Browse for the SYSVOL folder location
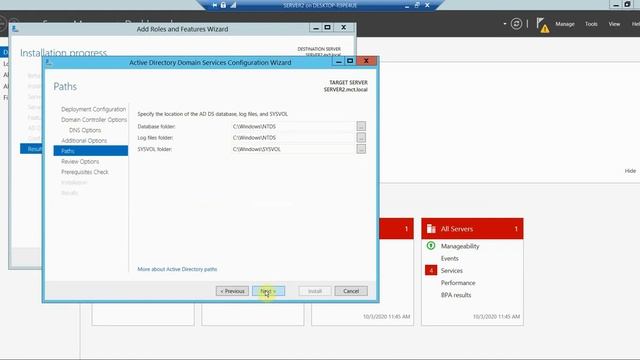The height and width of the screenshot is (360, 640). pos(361,149)
